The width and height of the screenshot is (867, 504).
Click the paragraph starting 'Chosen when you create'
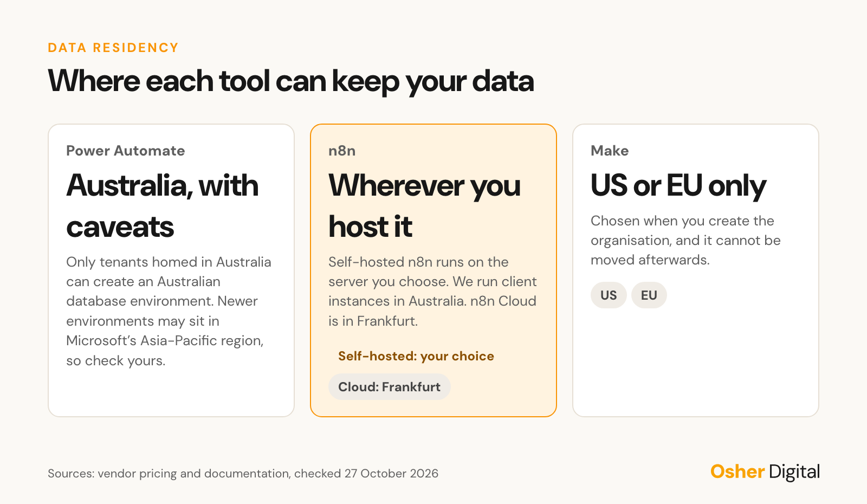(685, 240)
